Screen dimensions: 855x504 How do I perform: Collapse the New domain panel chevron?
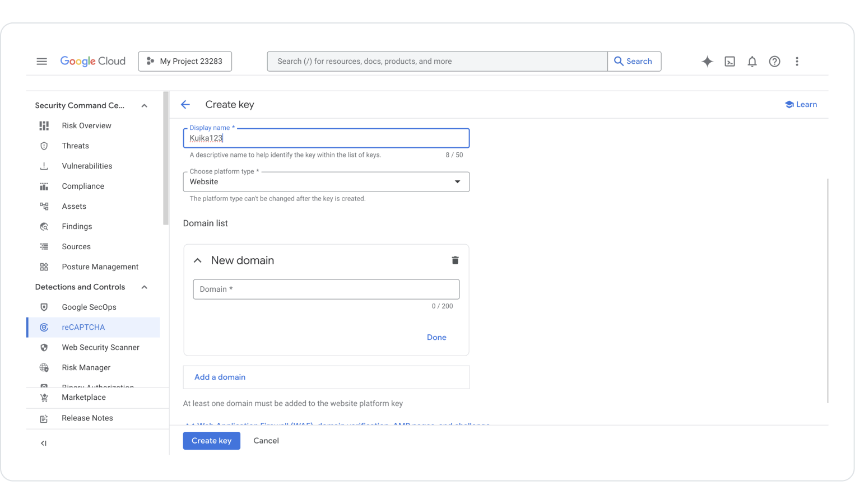pyautogui.click(x=198, y=260)
